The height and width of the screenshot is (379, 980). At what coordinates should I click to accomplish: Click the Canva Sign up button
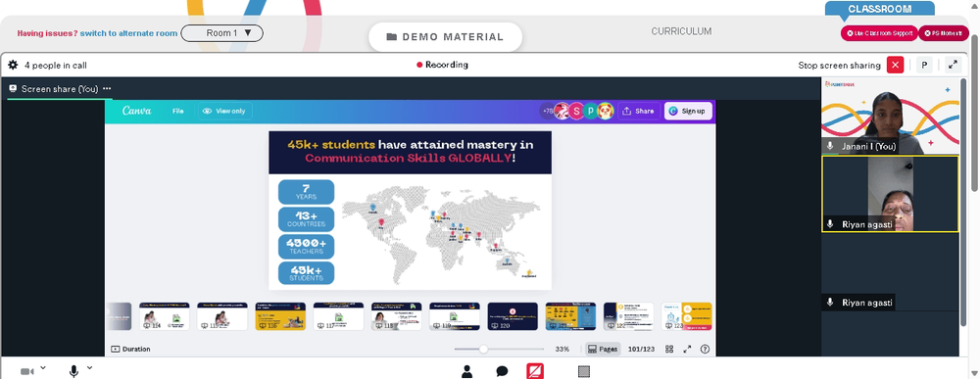click(688, 111)
